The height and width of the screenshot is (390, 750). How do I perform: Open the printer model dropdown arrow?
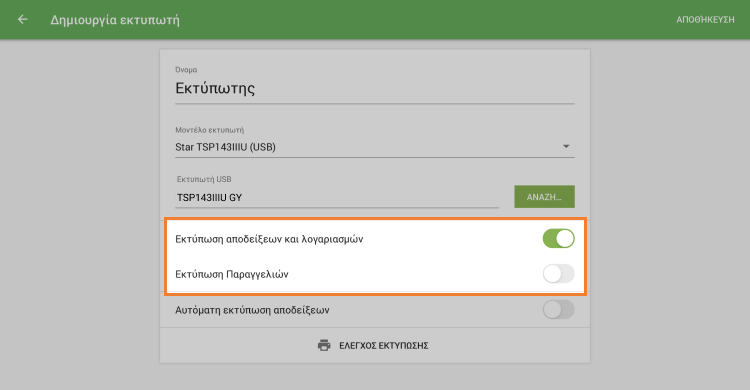[566, 146]
